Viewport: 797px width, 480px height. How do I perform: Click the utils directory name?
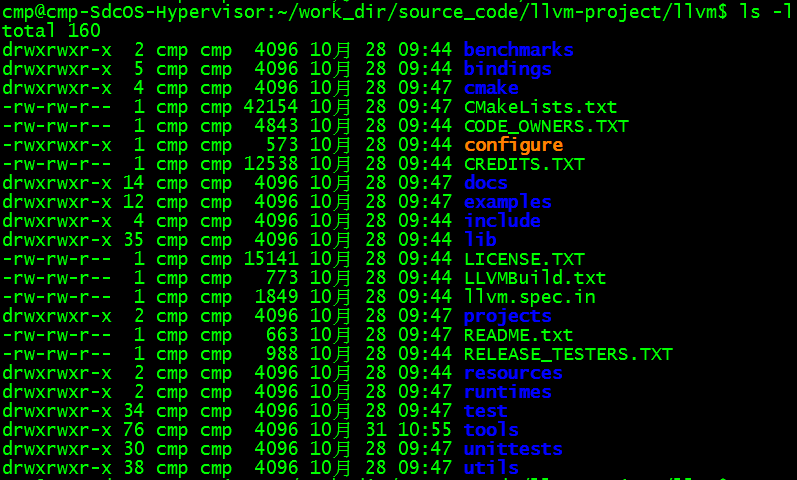(x=491, y=468)
